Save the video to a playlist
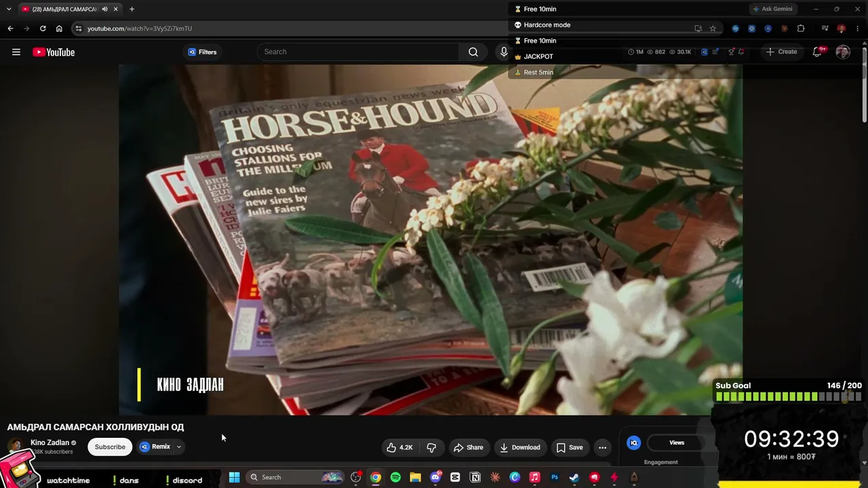Image resolution: width=868 pixels, height=488 pixels. [x=570, y=447]
